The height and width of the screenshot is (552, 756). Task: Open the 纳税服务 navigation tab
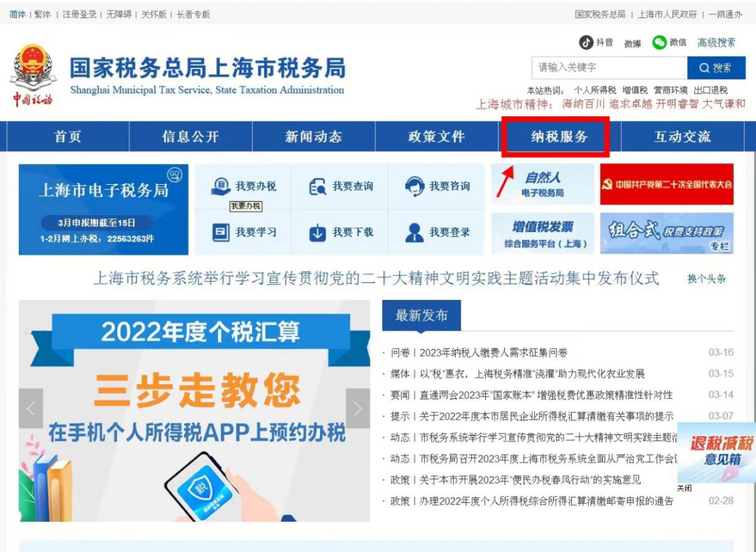559,137
